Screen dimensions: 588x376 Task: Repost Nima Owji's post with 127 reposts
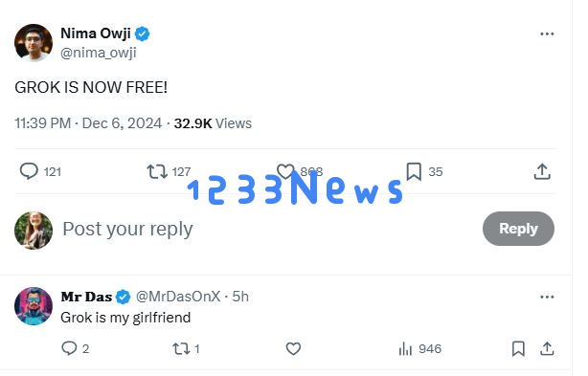157,171
